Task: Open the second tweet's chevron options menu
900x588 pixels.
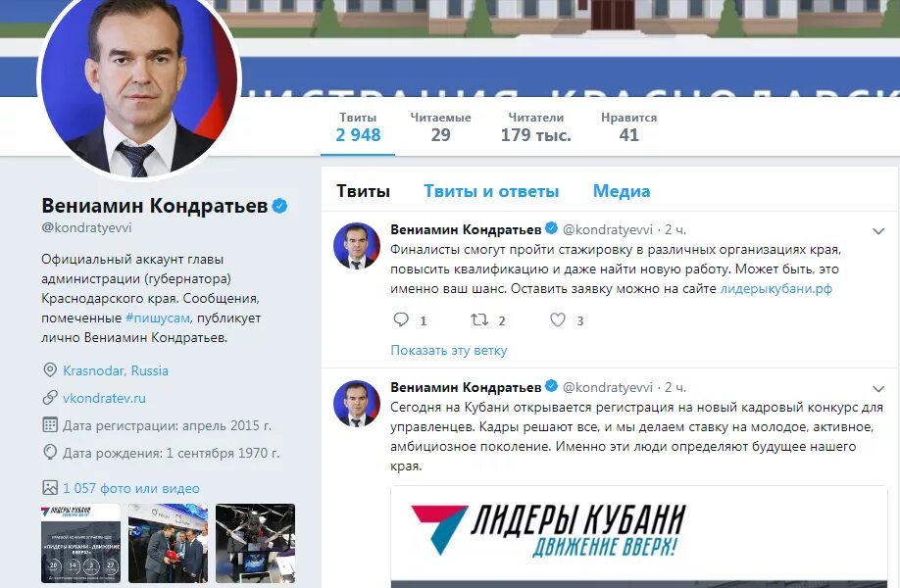Action: 878,389
